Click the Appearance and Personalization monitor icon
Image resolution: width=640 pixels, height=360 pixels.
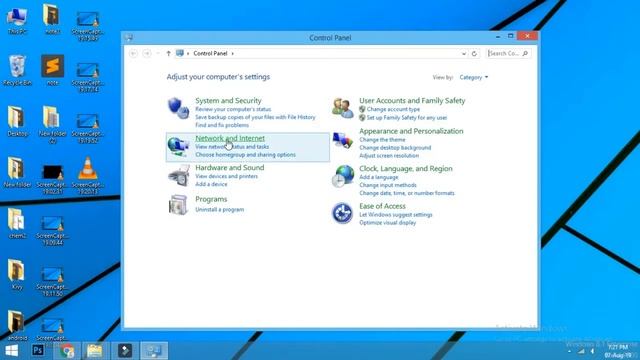(x=342, y=141)
